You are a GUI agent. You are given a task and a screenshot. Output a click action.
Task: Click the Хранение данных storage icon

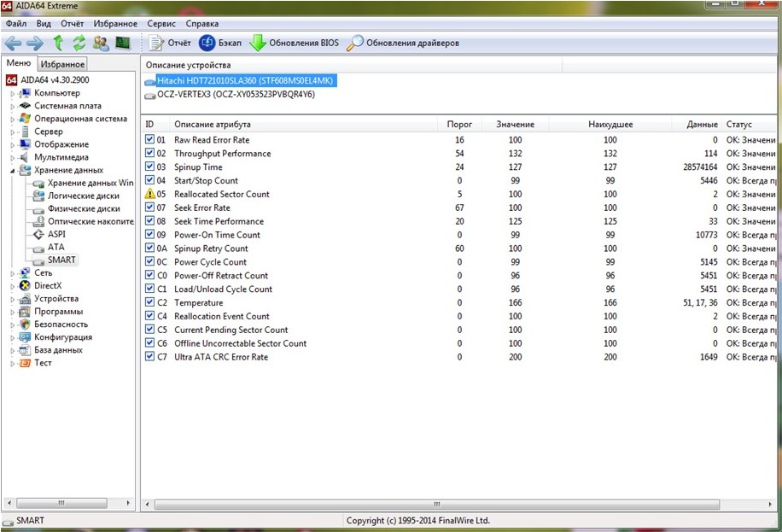25,170
